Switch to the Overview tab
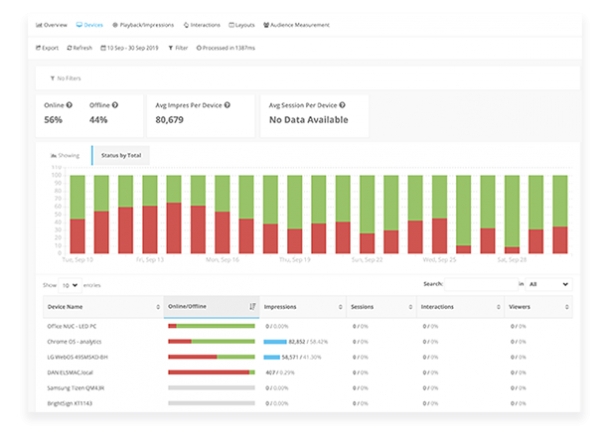This screenshot has width=610, height=448. 52,23
